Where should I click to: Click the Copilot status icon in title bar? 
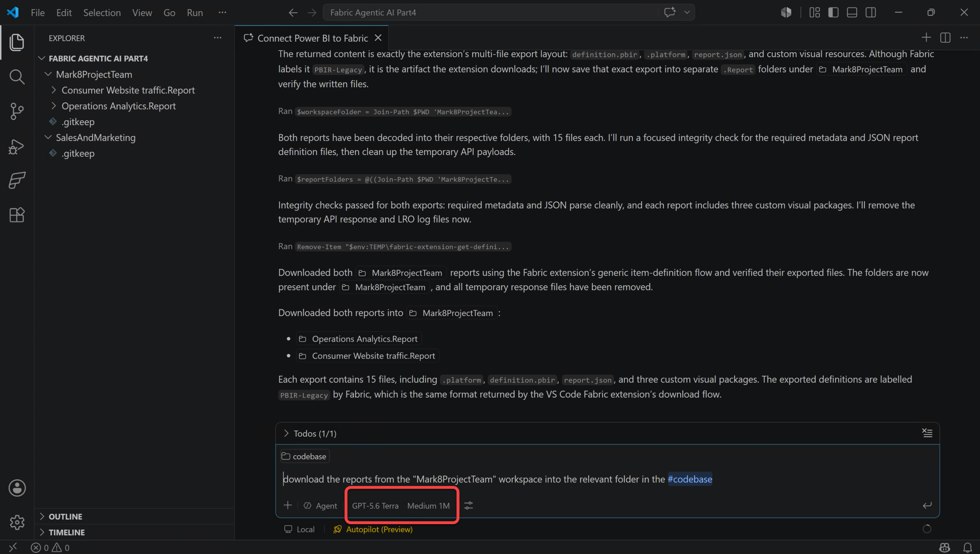(x=786, y=13)
